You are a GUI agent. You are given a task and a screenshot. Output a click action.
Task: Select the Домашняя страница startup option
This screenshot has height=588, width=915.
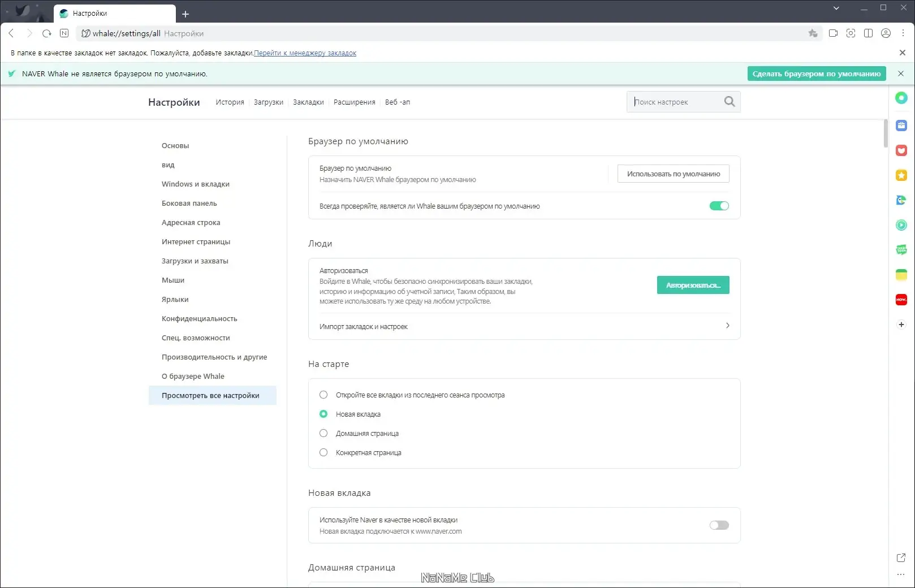(323, 433)
